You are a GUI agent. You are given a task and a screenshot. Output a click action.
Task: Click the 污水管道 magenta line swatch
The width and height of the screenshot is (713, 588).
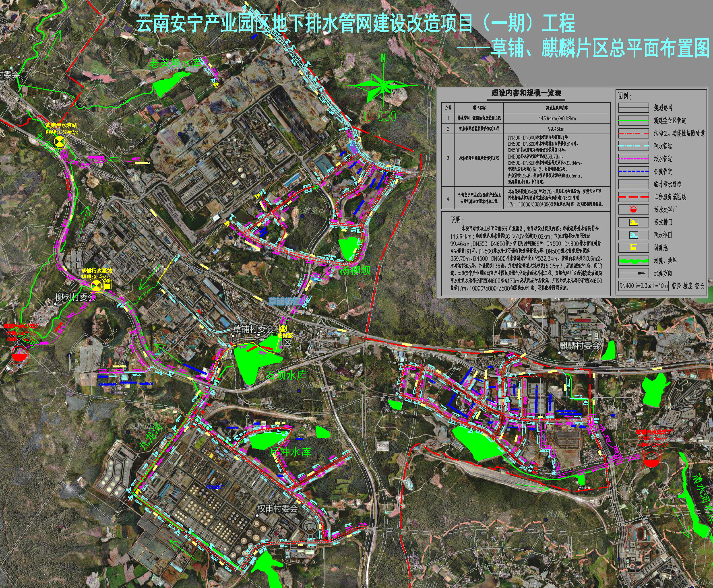633,159
